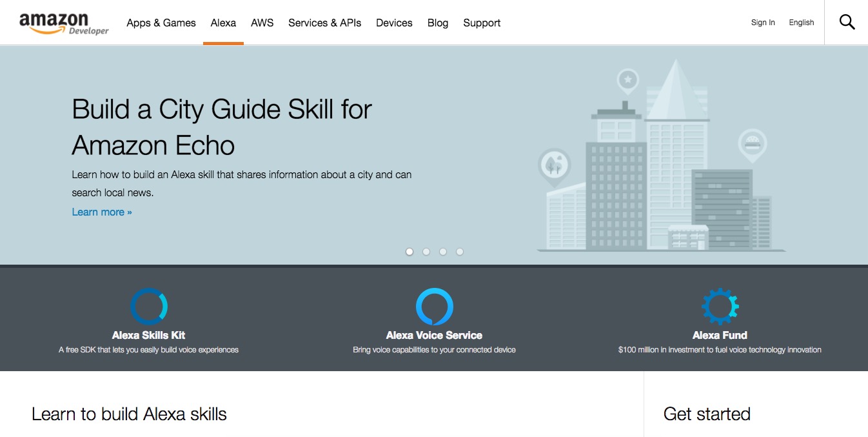Open the Amazon Developer logo homepage
The image size is (868, 437).
click(x=64, y=23)
